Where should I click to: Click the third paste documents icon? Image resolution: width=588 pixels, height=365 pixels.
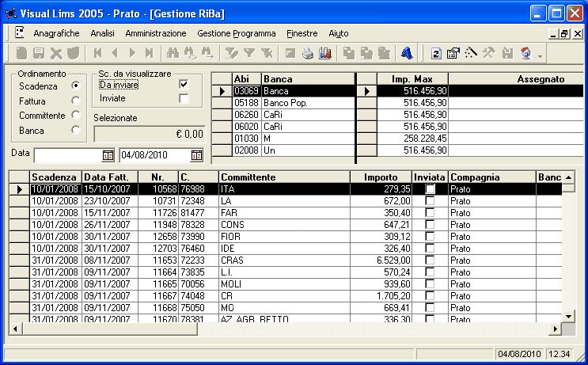pos(384,53)
